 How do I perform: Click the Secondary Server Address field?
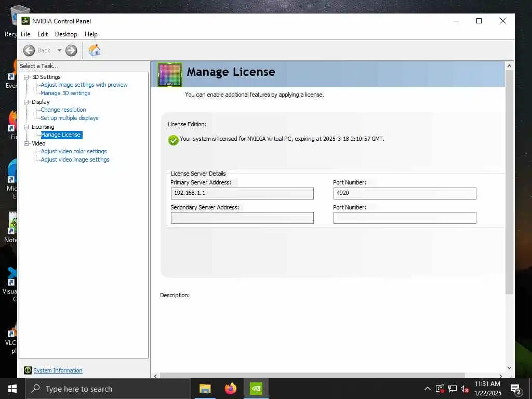242,218
